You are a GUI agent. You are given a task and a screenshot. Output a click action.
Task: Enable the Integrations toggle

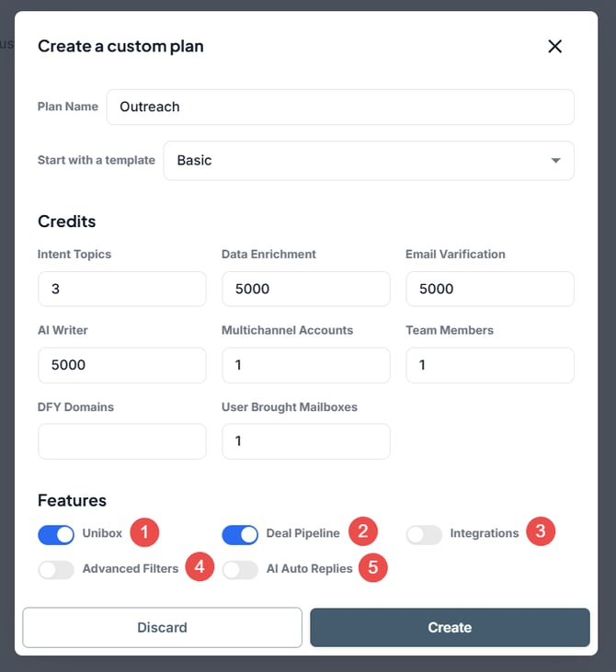tap(424, 534)
